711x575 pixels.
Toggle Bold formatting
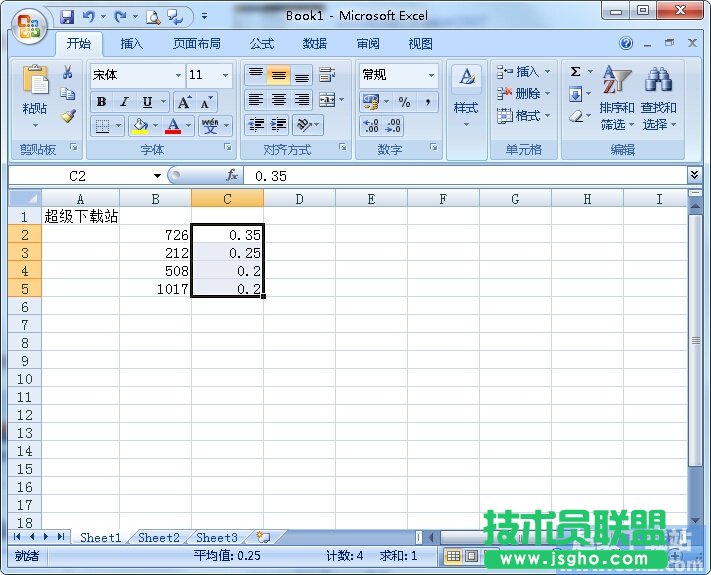(x=101, y=102)
